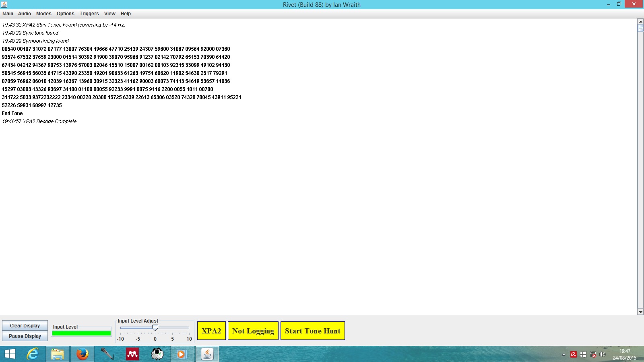The width and height of the screenshot is (644, 362).
Task: Open the media player taskbar icon
Action: 182,354
